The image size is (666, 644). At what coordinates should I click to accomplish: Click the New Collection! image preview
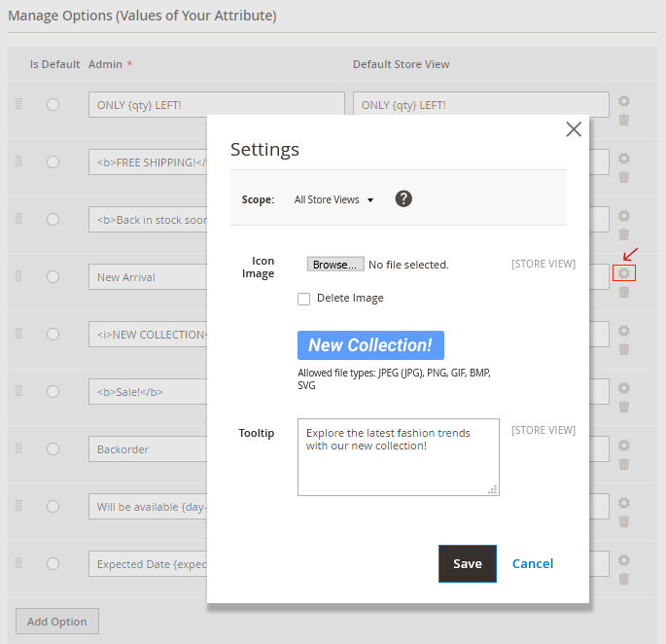click(x=370, y=345)
